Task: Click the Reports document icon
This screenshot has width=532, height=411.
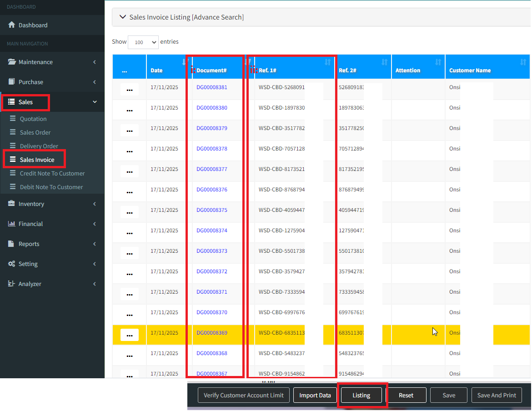Action: (x=12, y=244)
